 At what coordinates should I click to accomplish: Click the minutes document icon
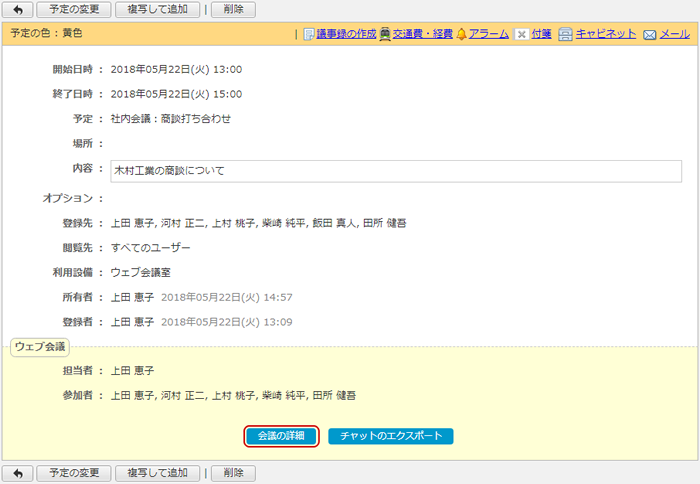pyautogui.click(x=308, y=34)
